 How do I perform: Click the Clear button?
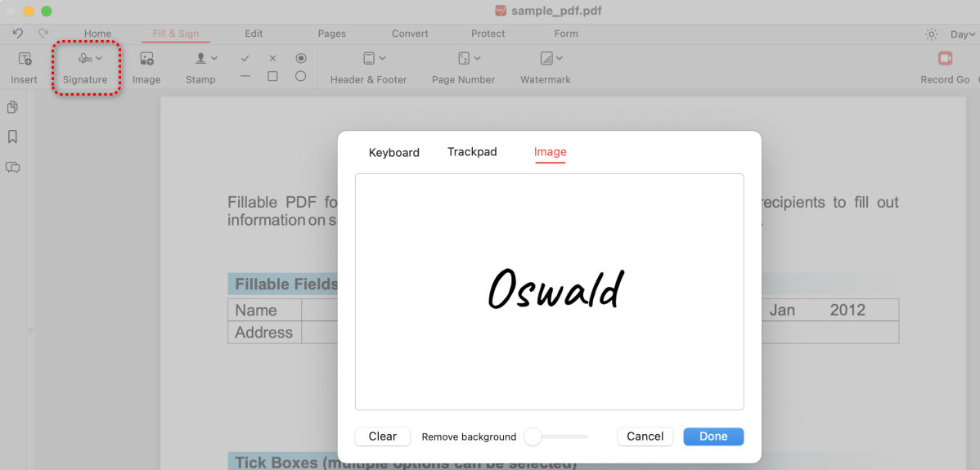pyautogui.click(x=383, y=436)
